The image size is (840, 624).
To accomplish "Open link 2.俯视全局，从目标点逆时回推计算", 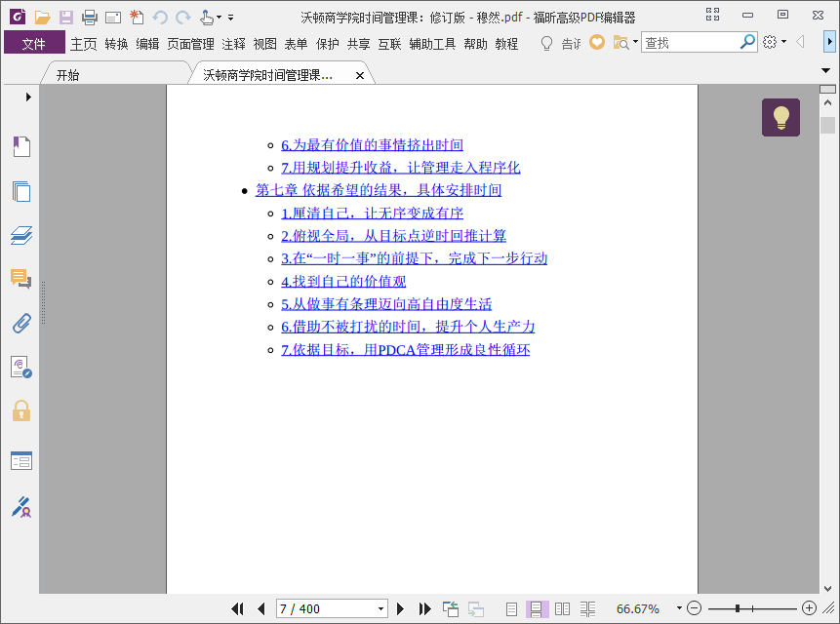I will click(x=394, y=236).
